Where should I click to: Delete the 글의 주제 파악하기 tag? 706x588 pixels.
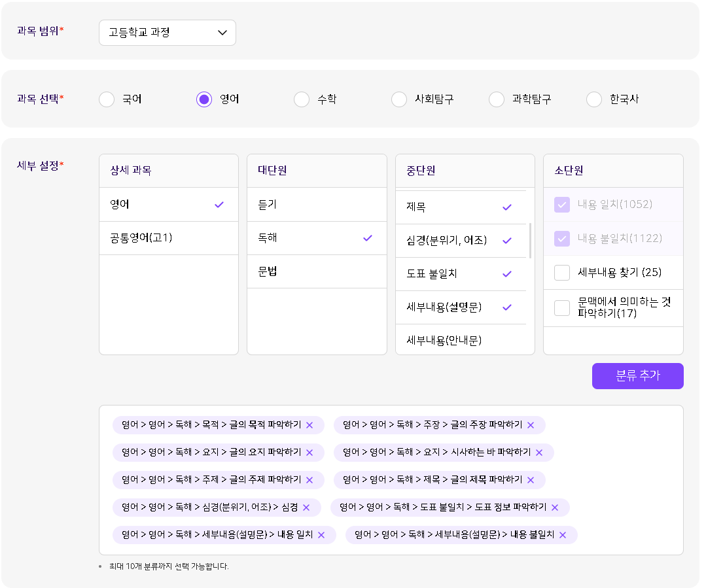tap(309, 480)
